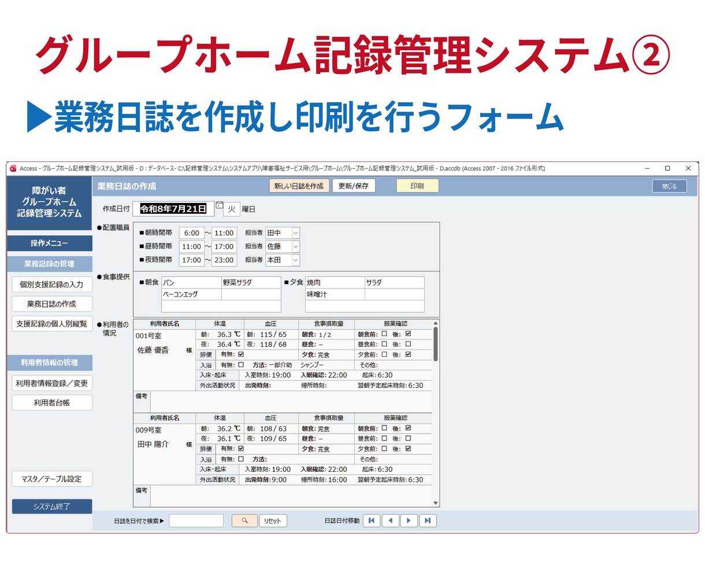Image resolution: width=705 pixels, height=588 pixels.
Task: Click 備考 field for 佐藤 優香
Action: (x=291, y=402)
